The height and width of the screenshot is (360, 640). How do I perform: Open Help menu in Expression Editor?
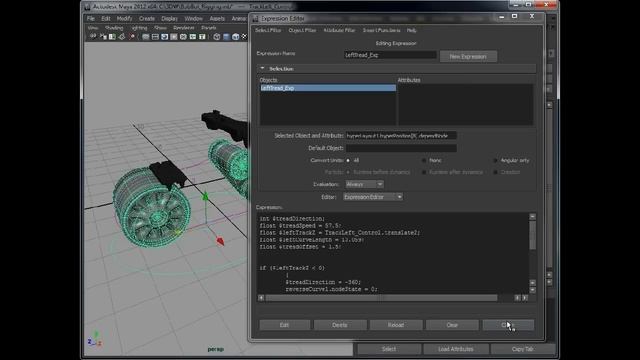(411, 30)
